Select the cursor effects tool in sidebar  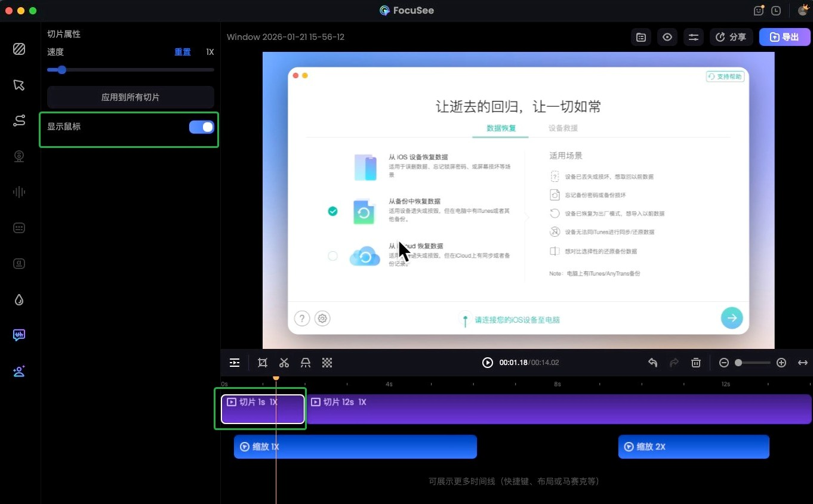point(19,85)
